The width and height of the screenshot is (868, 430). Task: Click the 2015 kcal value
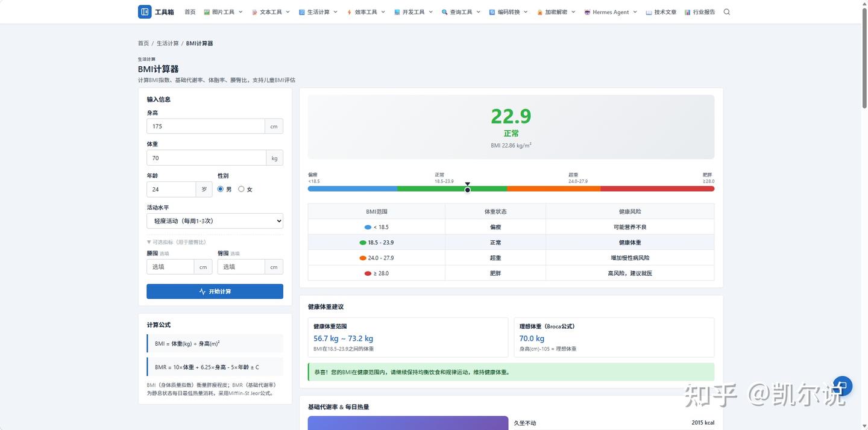[x=703, y=423]
